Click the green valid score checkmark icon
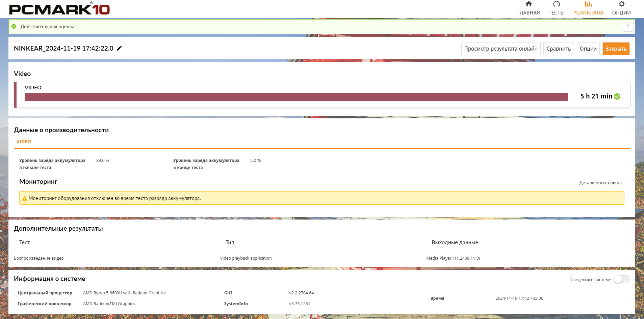Image resolution: width=644 pixels, height=319 pixels. point(14,26)
